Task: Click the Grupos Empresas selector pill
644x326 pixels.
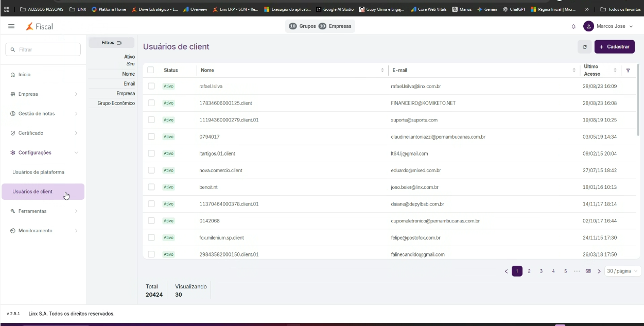Action: coord(320,26)
